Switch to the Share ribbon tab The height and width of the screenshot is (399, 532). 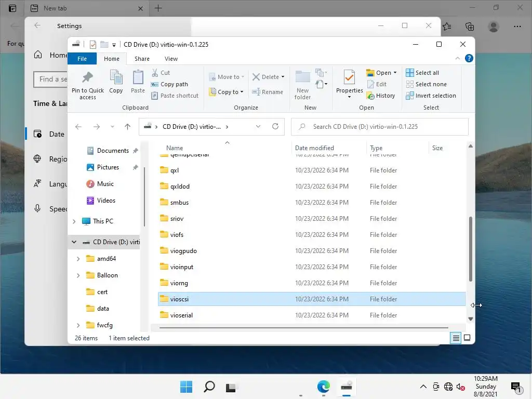142,59
